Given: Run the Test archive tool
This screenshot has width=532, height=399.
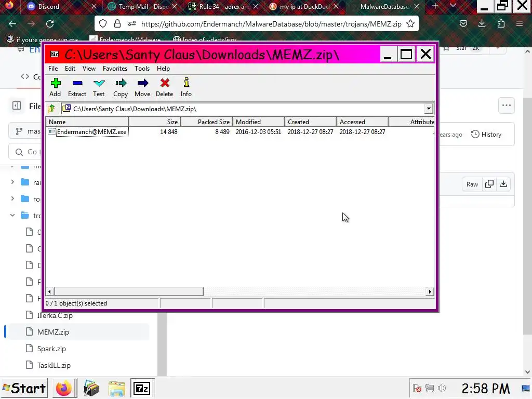Looking at the screenshot, I should click(99, 87).
